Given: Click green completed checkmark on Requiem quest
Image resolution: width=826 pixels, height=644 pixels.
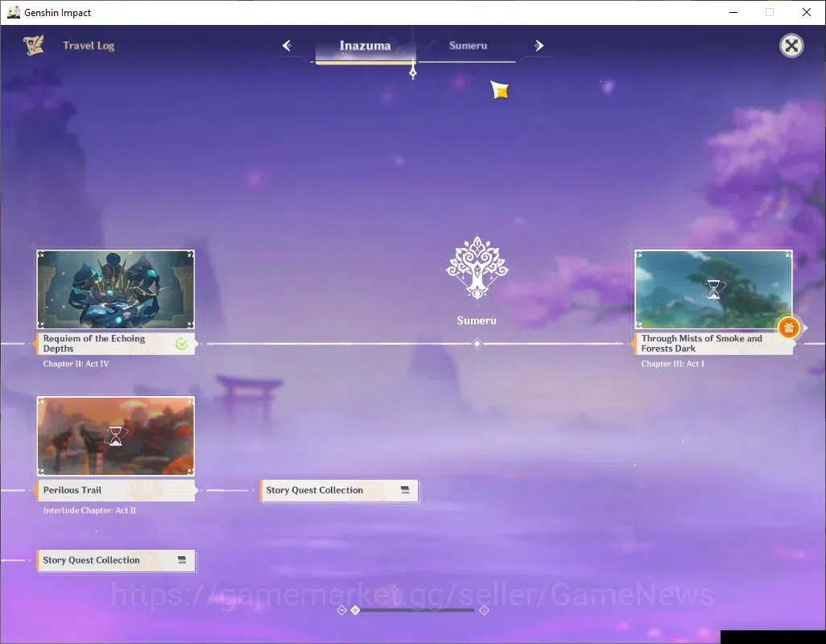Looking at the screenshot, I should 181,344.
